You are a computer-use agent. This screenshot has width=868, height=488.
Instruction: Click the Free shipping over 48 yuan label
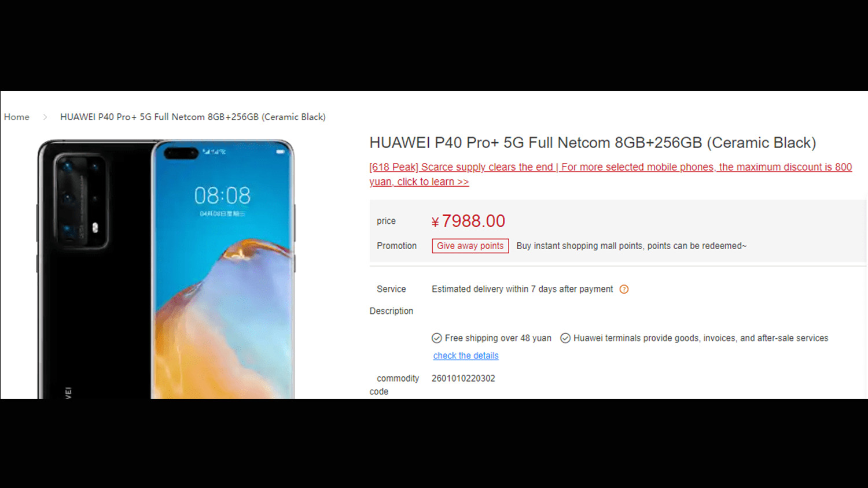click(498, 338)
